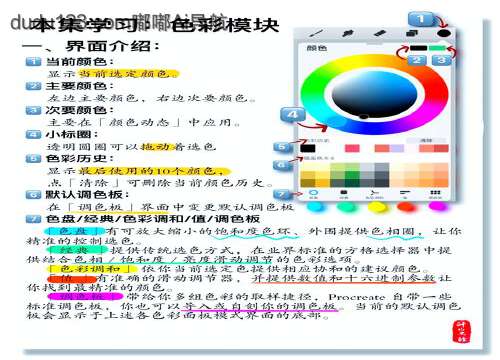Open the layers panel icon
This screenshot has width=500, height=360.
[412, 33]
